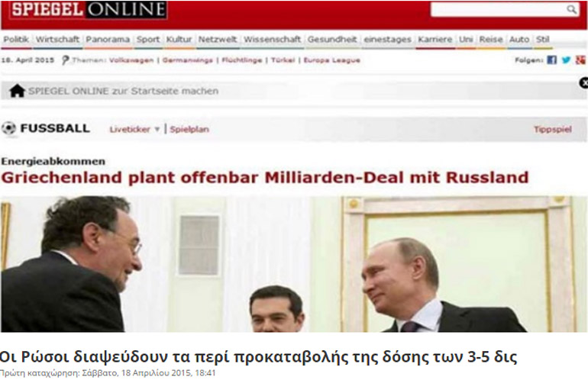Open the Twitter follow icon
The height and width of the screenshot is (380, 588).
(x=567, y=60)
